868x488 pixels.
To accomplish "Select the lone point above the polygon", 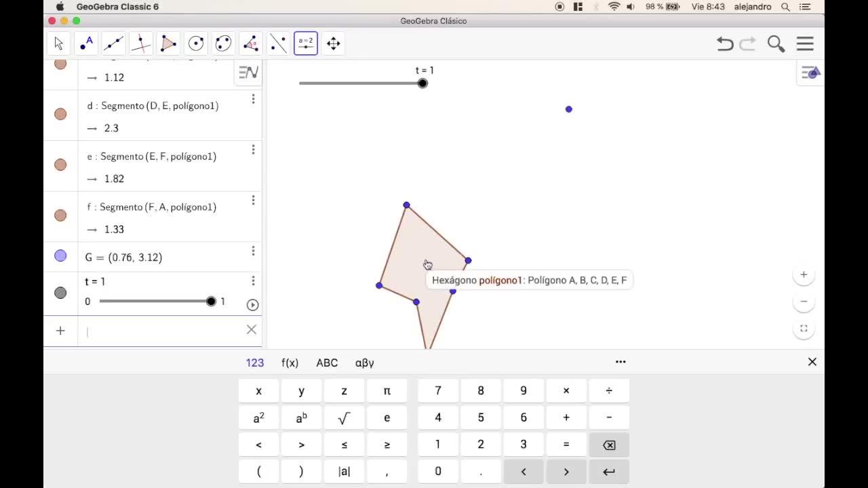I will 569,109.
